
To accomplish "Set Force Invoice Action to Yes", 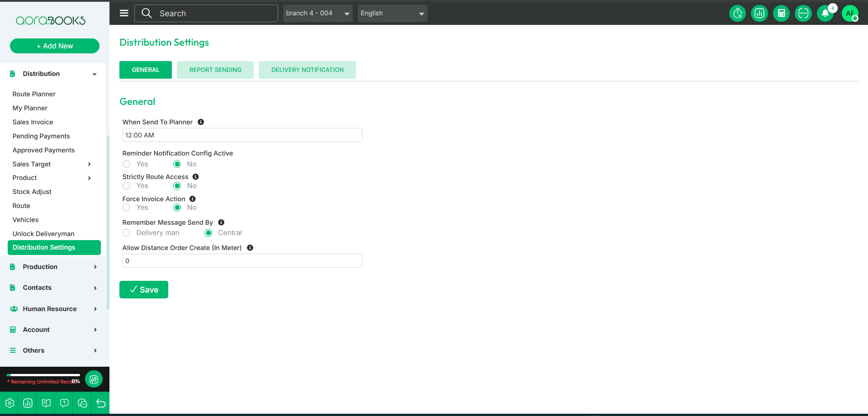I will (x=127, y=208).
